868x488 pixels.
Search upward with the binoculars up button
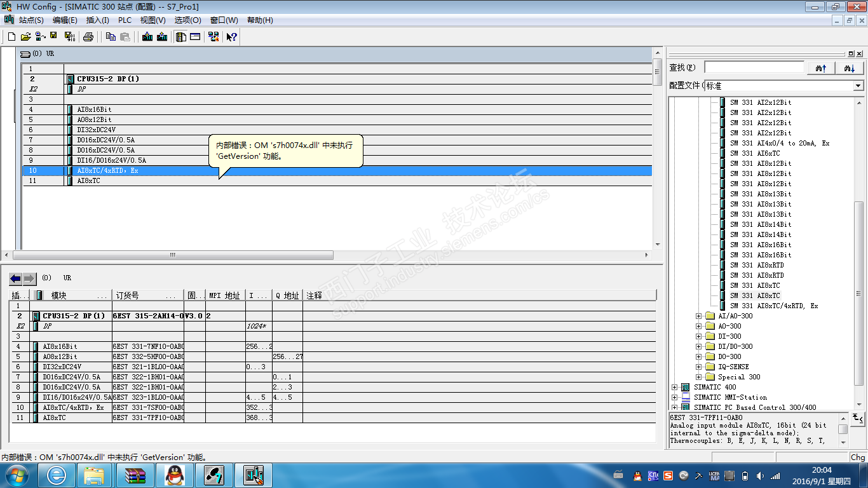click(820, 68)
